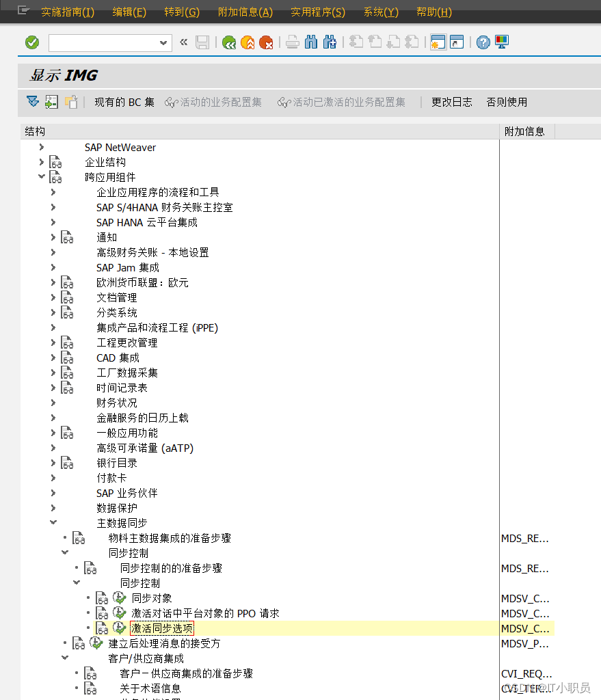Viewport: 601px width, 700px height.
Task: Collapse the 跨应用组件 node
Action: pyautogui.click(x=42, y=176)
